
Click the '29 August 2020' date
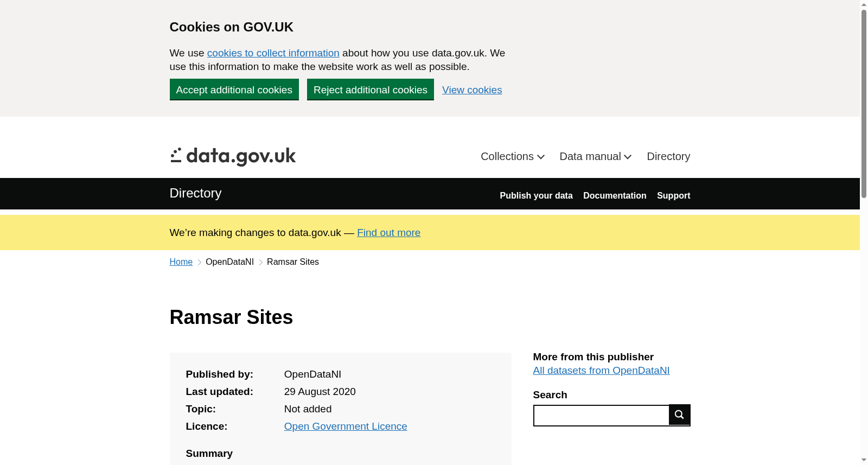pyautogui.click(x=320, y=392)
